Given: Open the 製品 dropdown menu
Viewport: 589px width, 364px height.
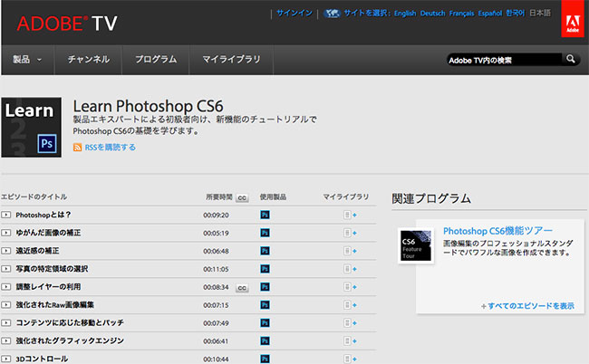Looking at the screenshot, I should pyautogui.click(x=27, y=59).
